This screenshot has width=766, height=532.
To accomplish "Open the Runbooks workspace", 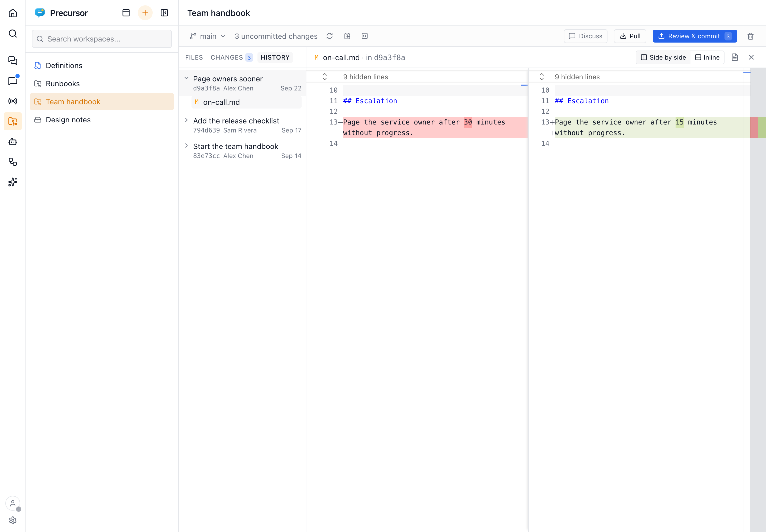I will [x=102, y=84].
